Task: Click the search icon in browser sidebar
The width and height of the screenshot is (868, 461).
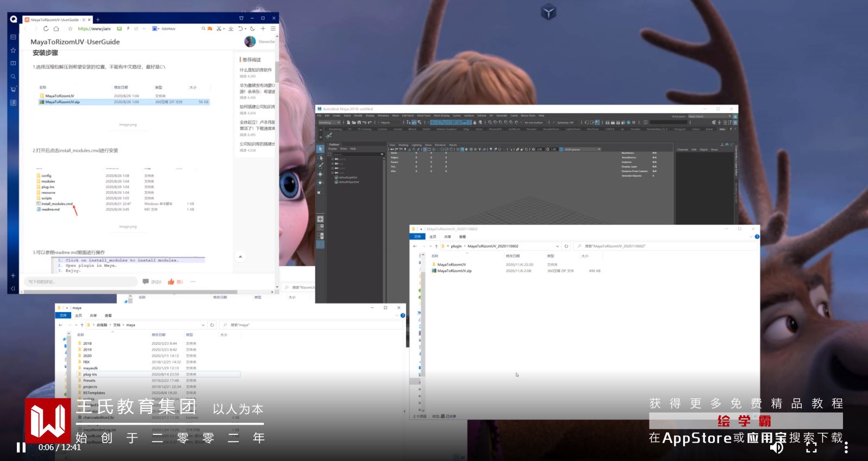Action: [13, 76]
